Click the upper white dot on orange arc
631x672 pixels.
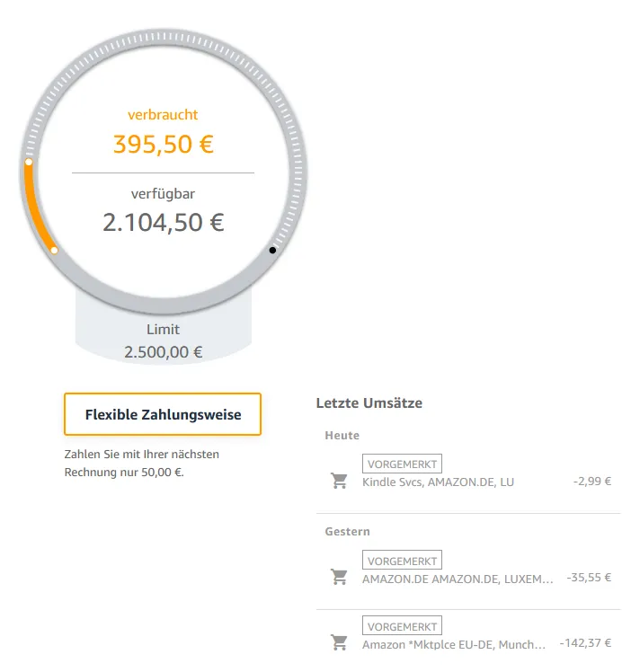pyautogui.click(x=29, y=163)
